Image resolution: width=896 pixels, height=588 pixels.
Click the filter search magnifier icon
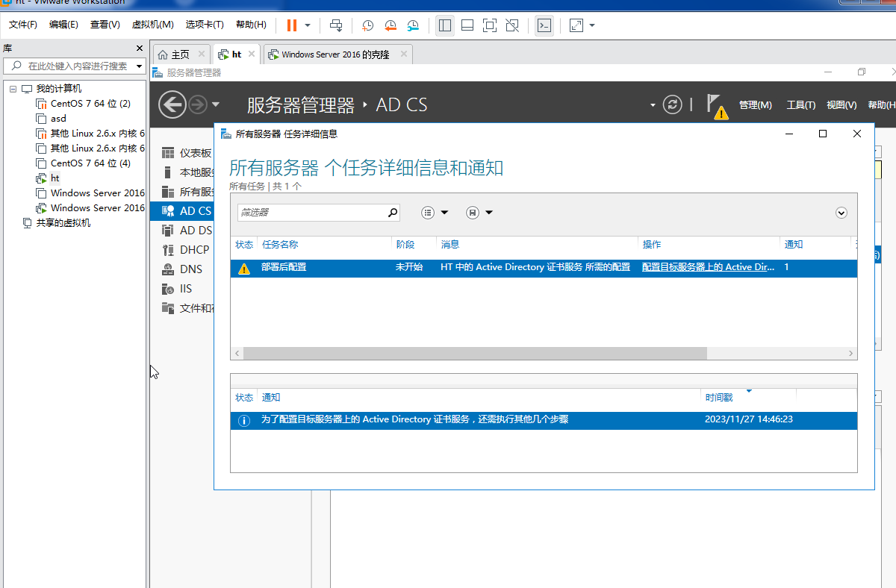(393, 213)
